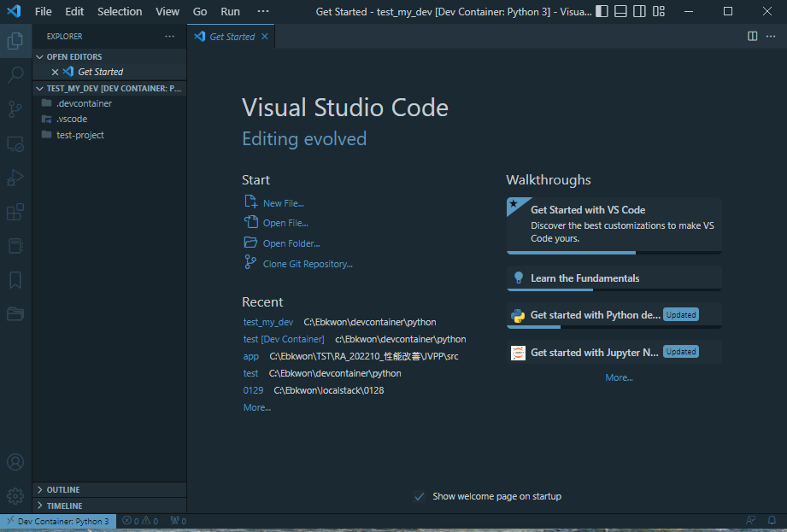Viewport: 787px width, 532px height.
Task: Toggle Secondary Side Bar visibility
Action: (x=639, y=11)
